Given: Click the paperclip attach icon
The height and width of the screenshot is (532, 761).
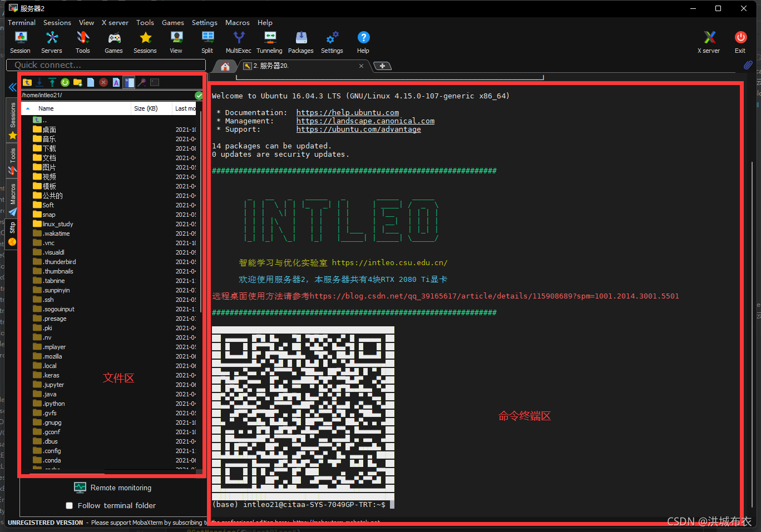Looking at the screenshot, I should [x=748, y=65].
